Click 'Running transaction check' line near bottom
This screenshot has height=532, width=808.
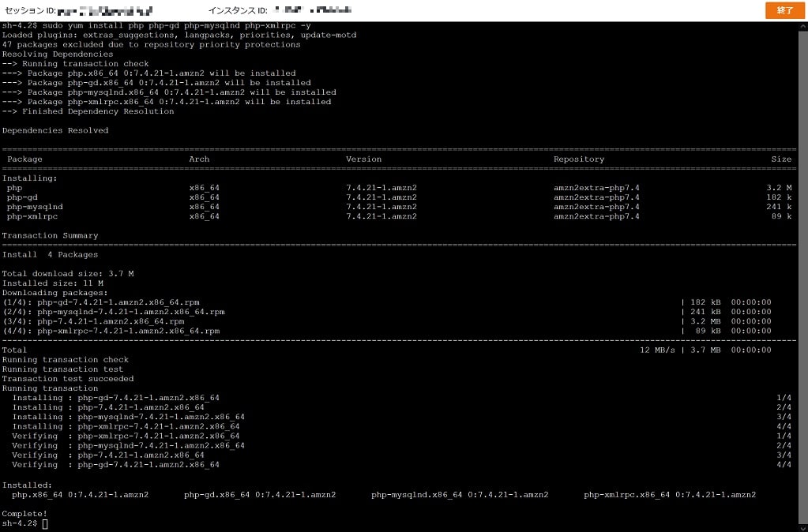click(x=66, y=359)
